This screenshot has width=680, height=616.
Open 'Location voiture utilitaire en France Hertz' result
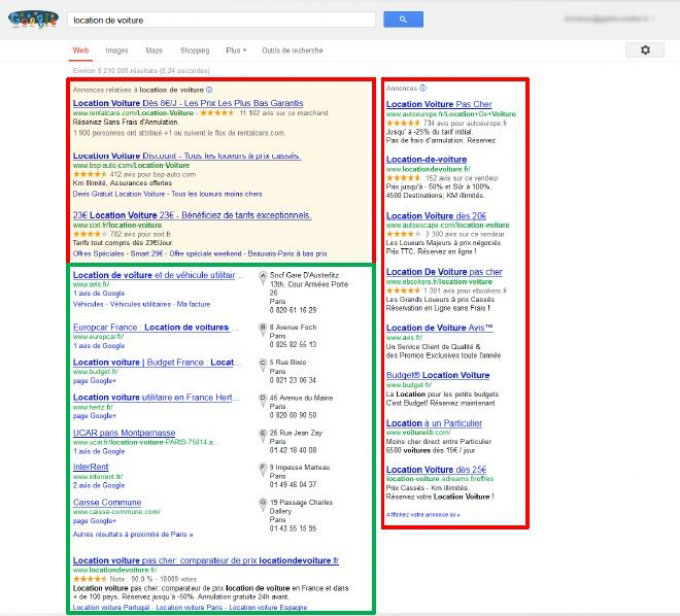[156, 397]
